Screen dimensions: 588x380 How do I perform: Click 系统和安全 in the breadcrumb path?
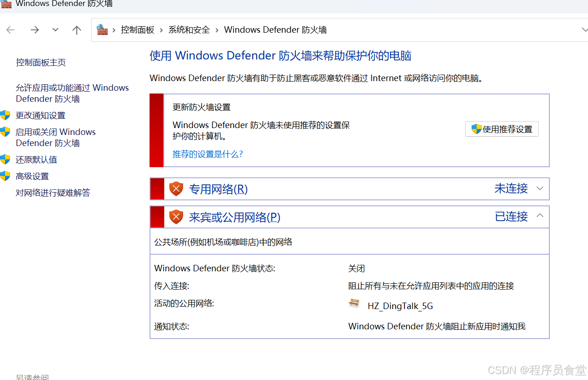189,30
